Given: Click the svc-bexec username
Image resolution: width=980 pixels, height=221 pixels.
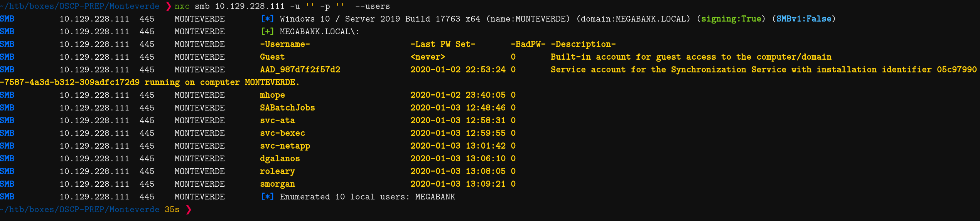Looking at the screenshot, I should [x=282, y=133].
